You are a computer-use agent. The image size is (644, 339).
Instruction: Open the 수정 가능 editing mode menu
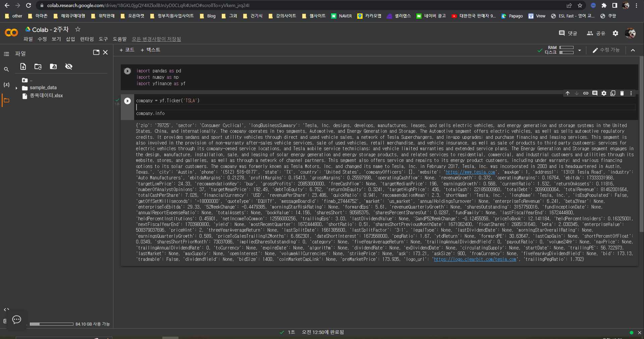tap(606, 50)
